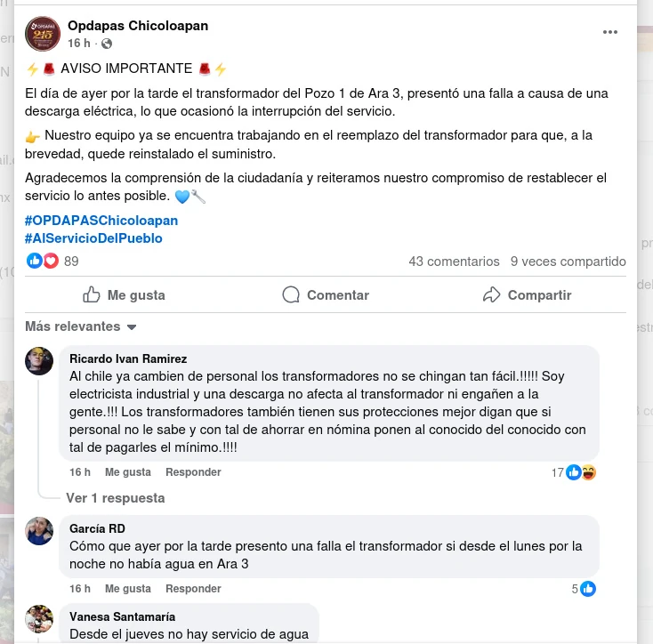Open Vanesa Santamaría's profile name
This screenshot has width=653, height=644.
click(x=122, y=616)
